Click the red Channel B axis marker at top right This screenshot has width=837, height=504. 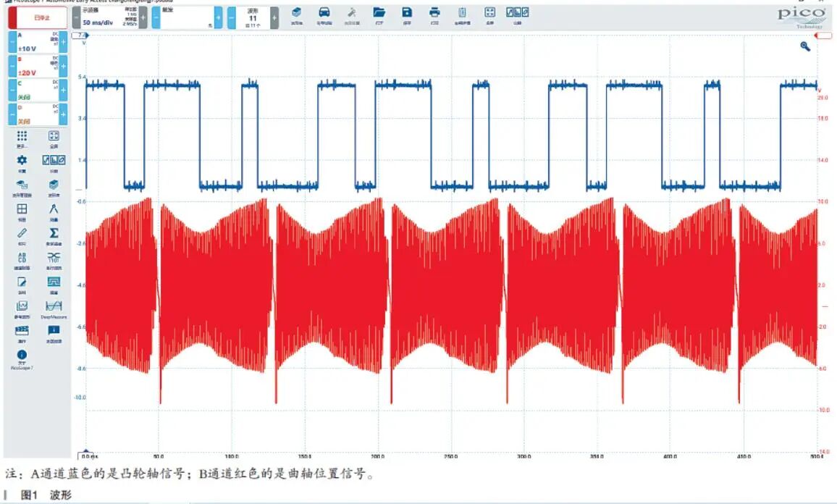[823, 35]
